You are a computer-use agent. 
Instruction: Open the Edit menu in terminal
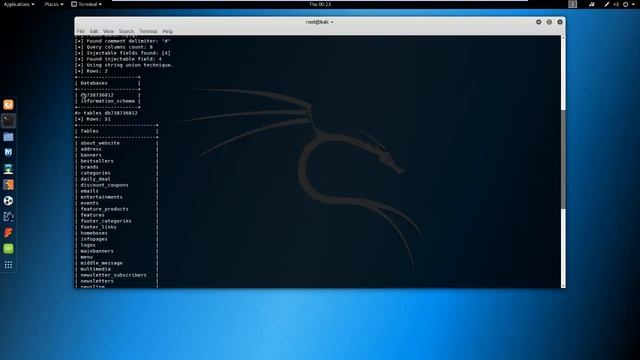pyautogui.click(x=94, y=31)
